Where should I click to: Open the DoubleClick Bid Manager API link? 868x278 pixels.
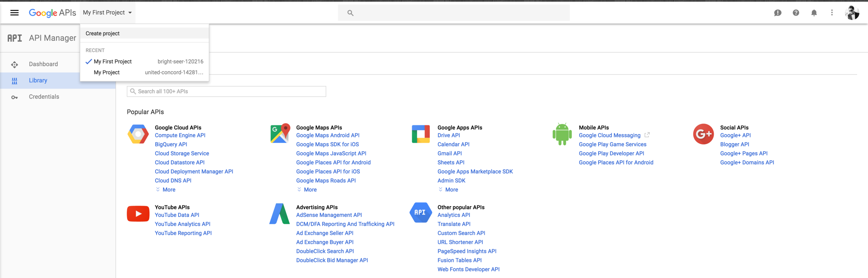click(332, 260)
